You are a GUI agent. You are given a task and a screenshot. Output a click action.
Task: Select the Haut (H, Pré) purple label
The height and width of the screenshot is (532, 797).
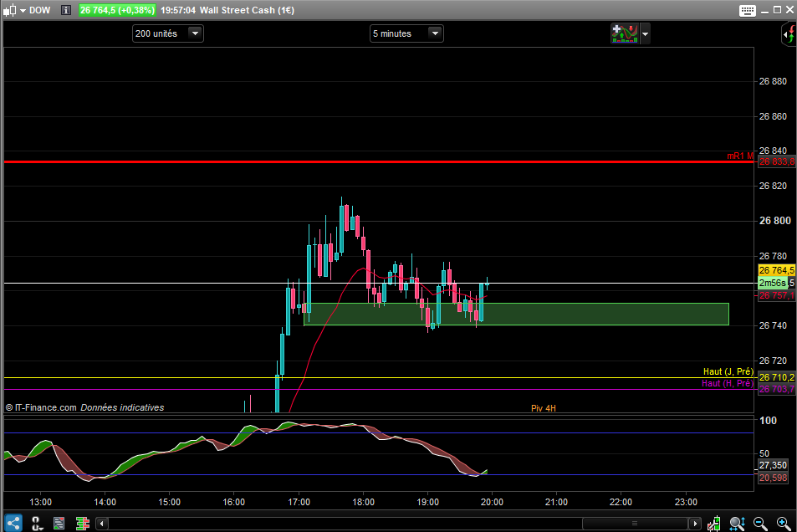[x=727, y=383]
